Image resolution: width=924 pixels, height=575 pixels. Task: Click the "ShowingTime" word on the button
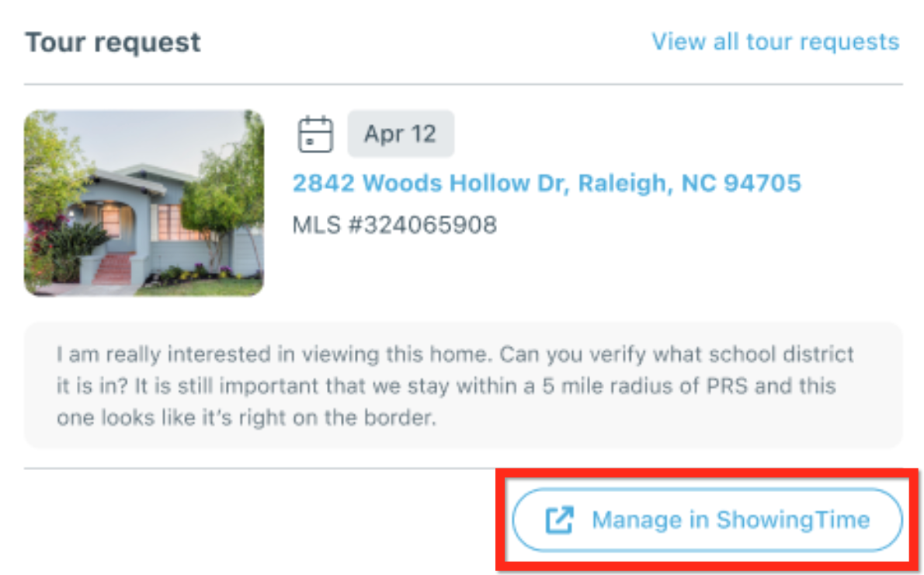pos(793,520)
